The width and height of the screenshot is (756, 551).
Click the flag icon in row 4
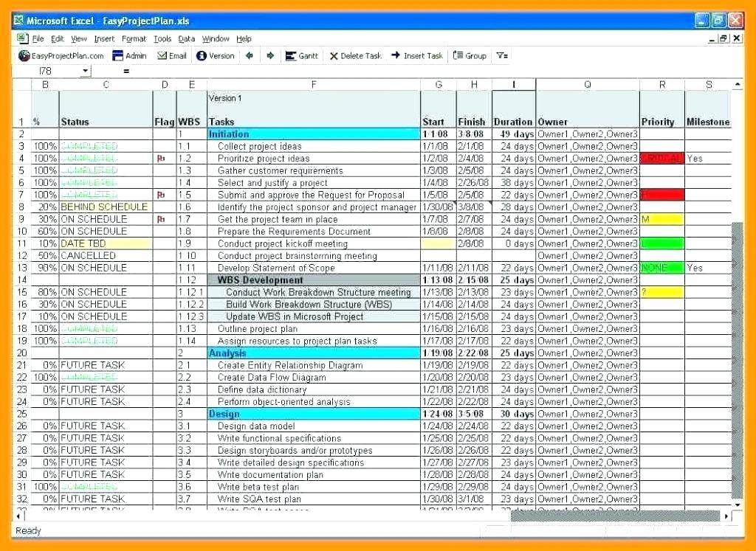pyautogui.click(x=161, y=159)
